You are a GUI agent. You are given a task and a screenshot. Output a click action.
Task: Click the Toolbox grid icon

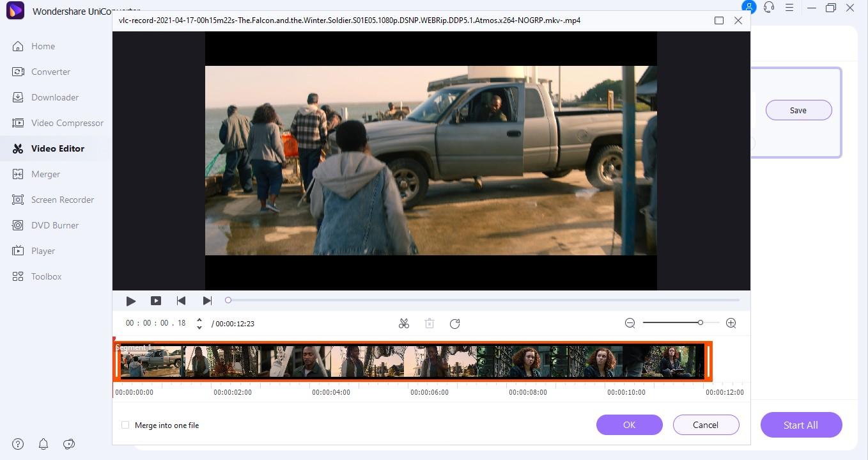point(19,276)
